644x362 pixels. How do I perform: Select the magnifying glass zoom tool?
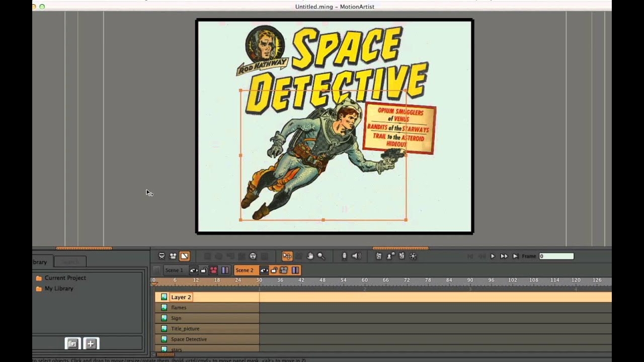(x=321, y=256)
